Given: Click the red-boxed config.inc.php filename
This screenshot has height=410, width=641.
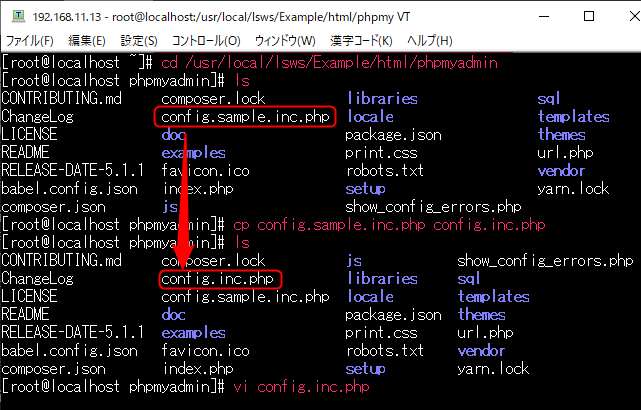Looking at the screenshot, I should point(218,279).
